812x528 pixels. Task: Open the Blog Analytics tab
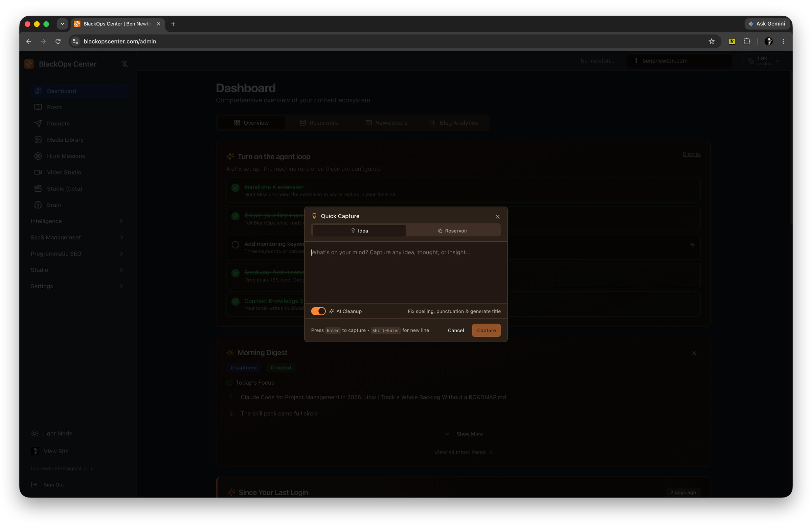click(x=454, y=123)
